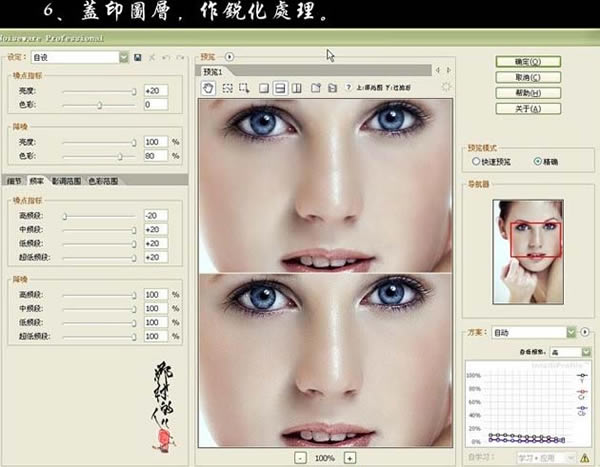Adjust noise level 色彩 slider handle
This screenshot has height=467, width=600.
pos(99,105)
